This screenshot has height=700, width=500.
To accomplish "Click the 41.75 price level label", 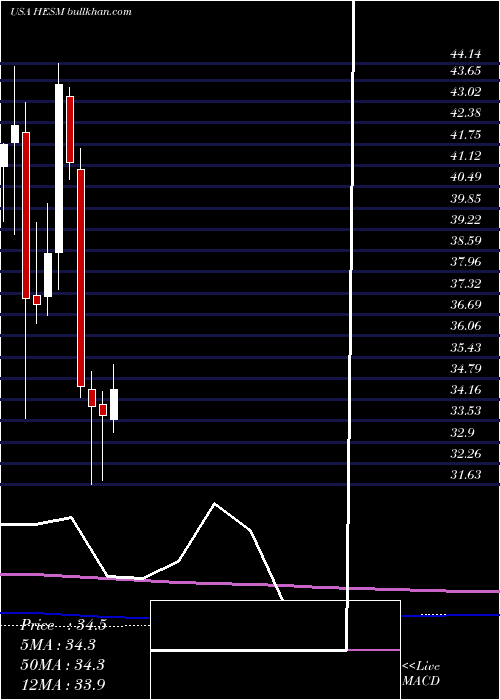I will 466,134.
